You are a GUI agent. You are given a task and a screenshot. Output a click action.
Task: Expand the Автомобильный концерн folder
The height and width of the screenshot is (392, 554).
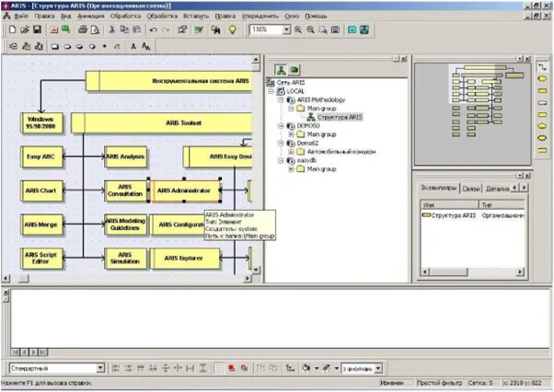pyautogui.click(x=291, y=152)
